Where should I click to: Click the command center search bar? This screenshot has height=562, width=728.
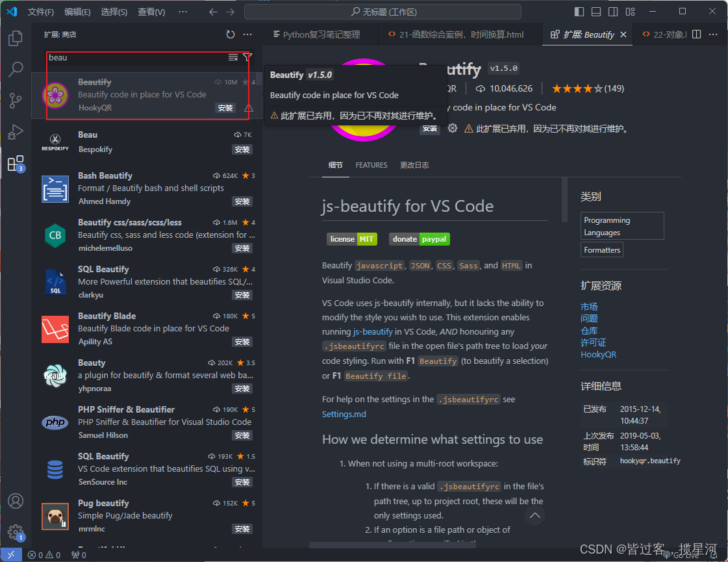383,12
